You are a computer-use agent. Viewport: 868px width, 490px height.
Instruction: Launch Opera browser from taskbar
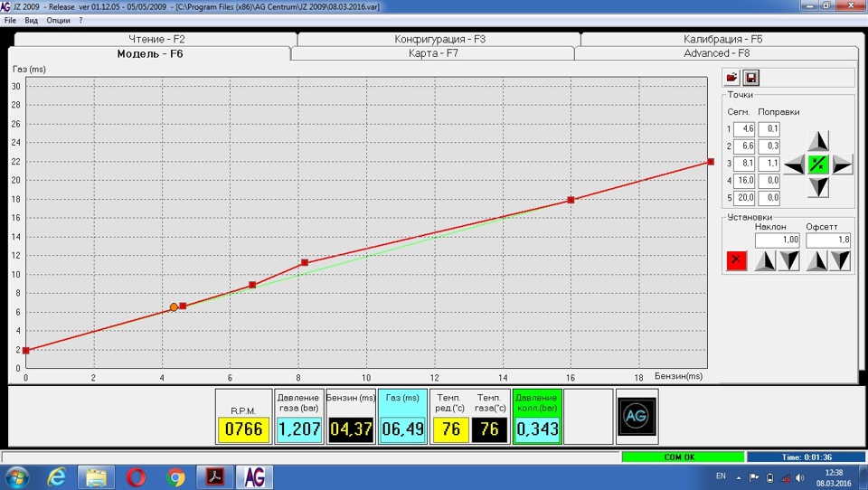pyautogui.click(x=136, y=476)
